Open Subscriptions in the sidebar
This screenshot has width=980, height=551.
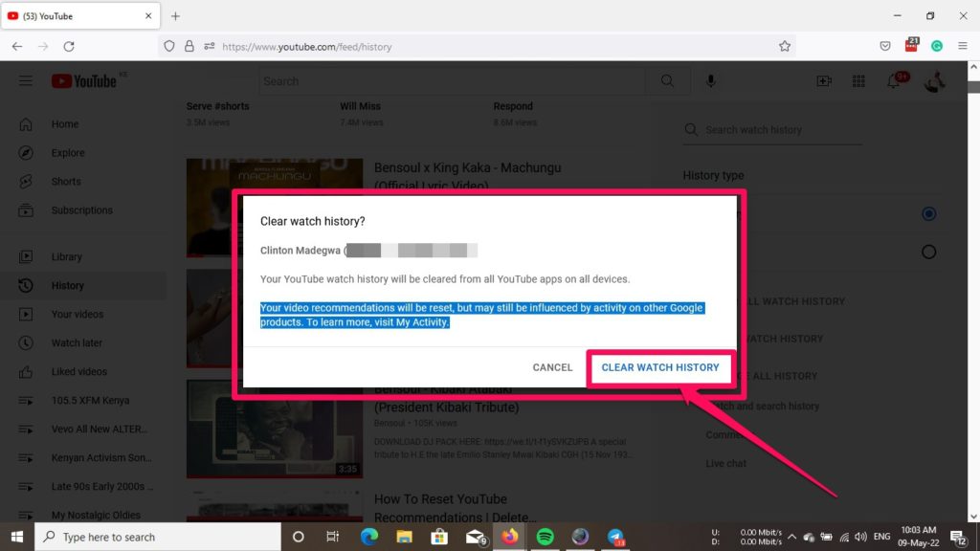point(84,210)
